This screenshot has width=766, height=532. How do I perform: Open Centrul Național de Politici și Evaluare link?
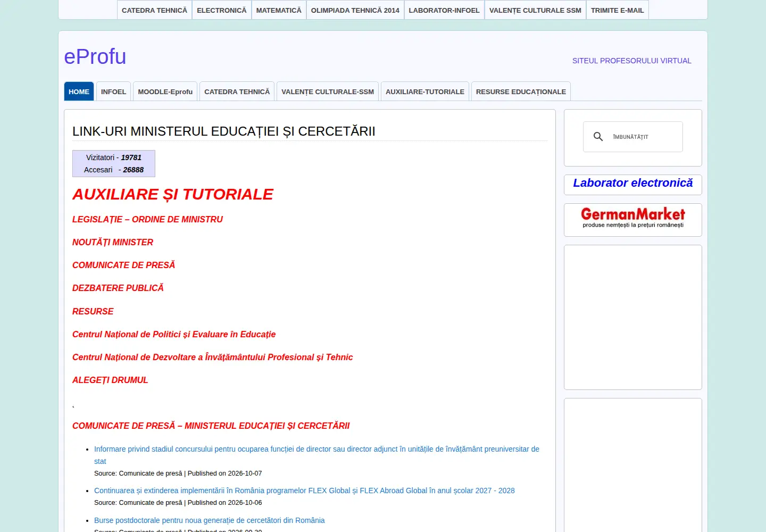click(x=174, y=334)
